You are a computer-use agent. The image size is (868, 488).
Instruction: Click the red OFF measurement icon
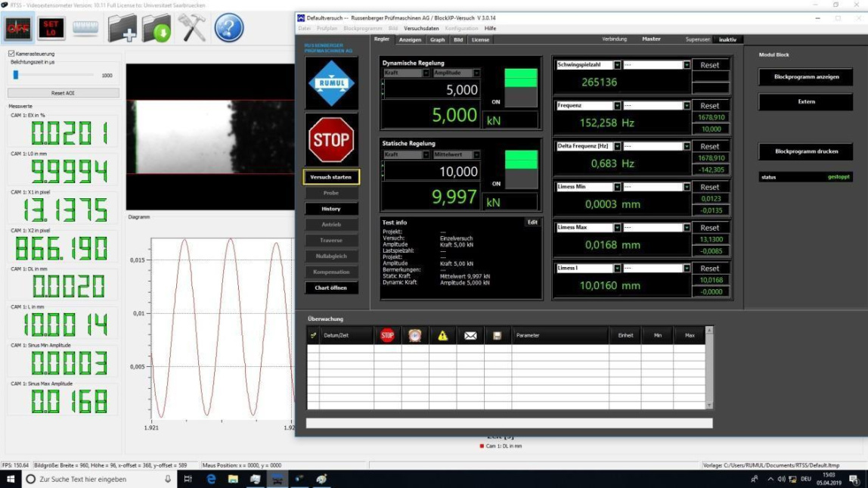(x=18, y=28)
